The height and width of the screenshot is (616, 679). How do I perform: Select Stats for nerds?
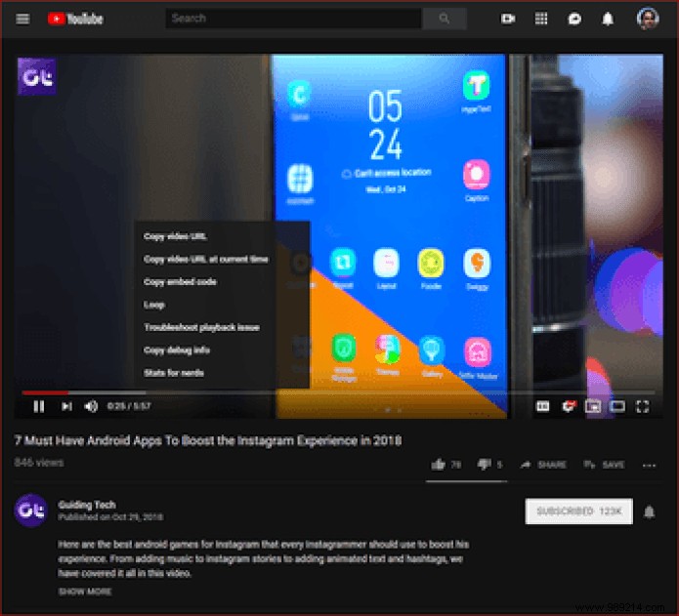[174, 373]
